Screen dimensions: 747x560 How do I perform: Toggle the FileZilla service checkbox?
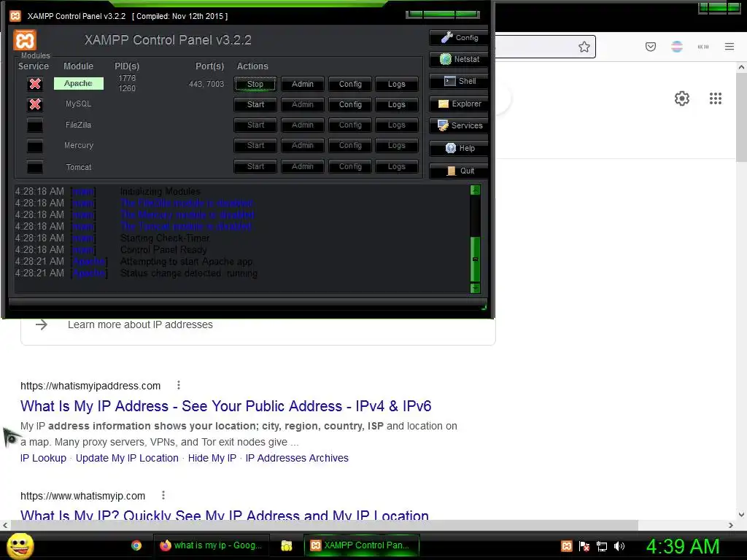[x=35, y=125]
